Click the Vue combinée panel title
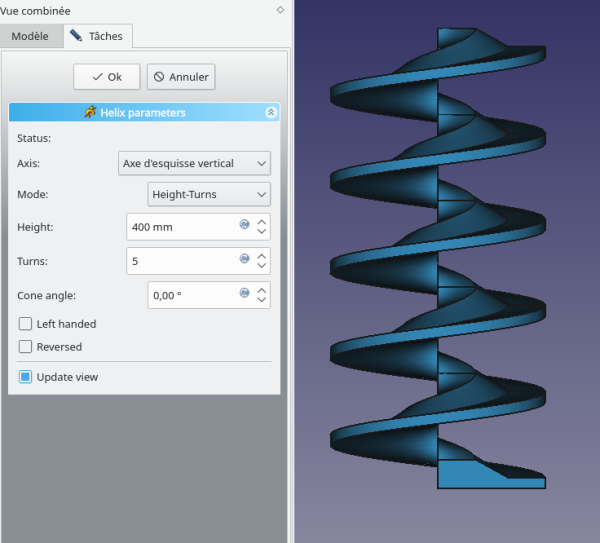600x543 pixels. coord(35,11)
